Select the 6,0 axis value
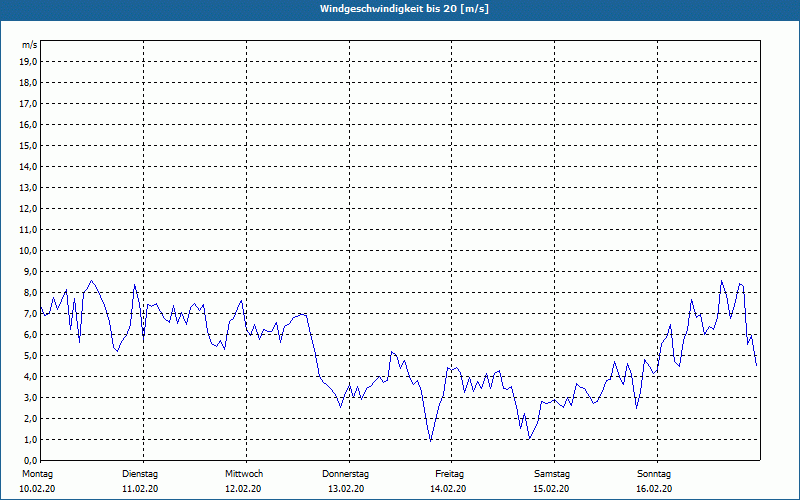Viewport: 800px width, 500px height. tap(30, 335)
